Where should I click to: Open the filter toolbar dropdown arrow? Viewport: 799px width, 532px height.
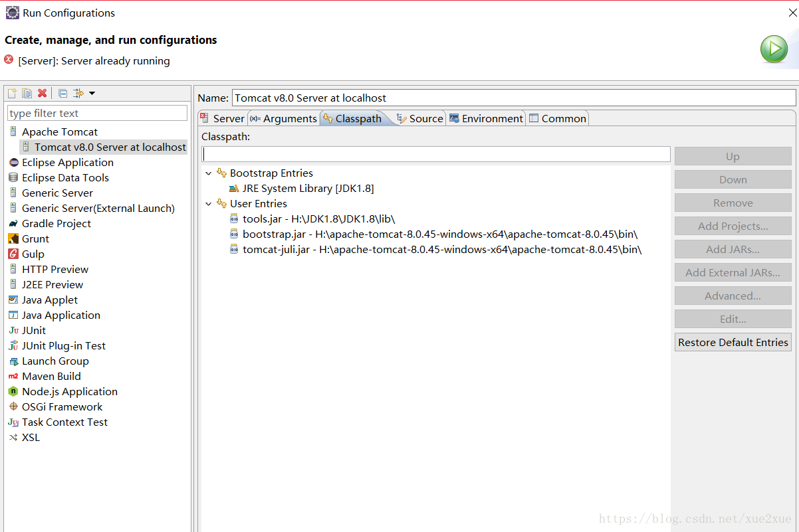click(x=92, y=93)
